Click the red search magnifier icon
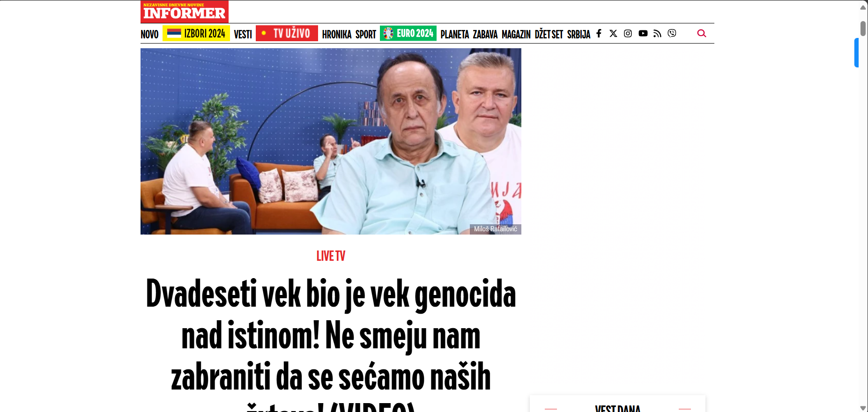 (x=701, y=33)
